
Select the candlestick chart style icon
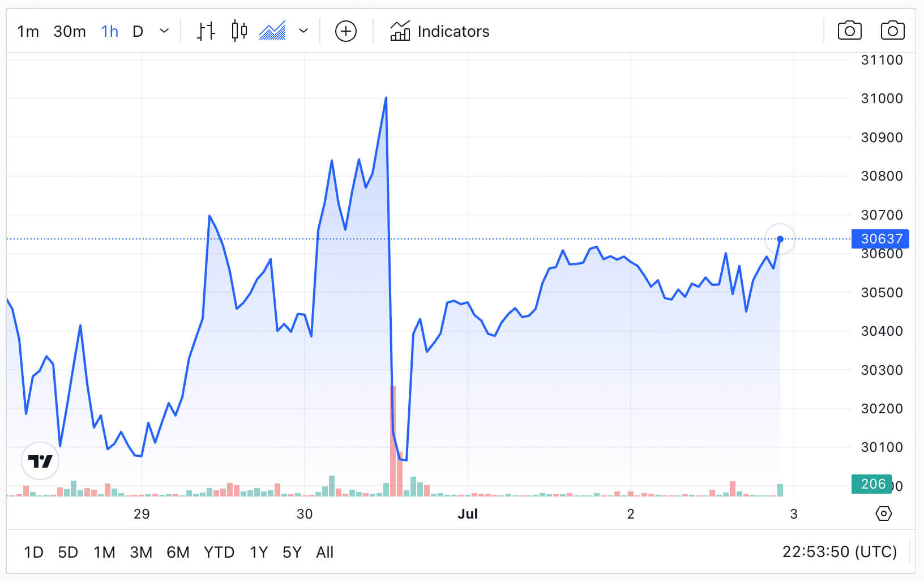[x=239, y=31]
